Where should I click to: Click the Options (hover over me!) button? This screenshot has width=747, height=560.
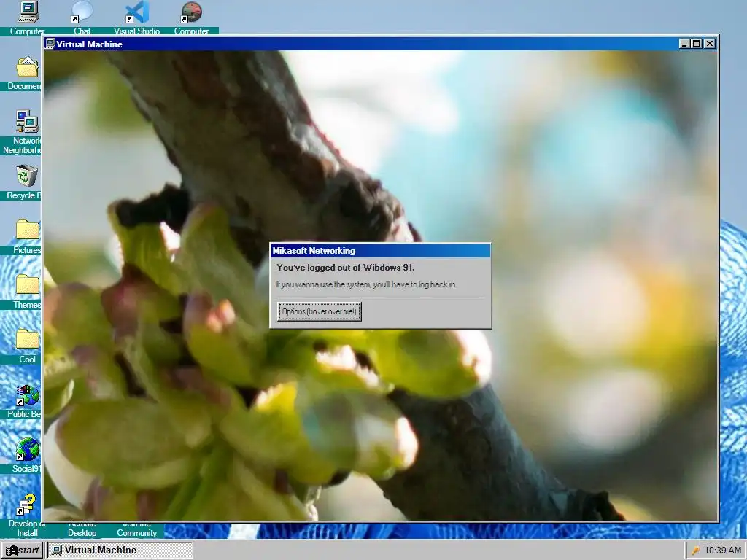(x=320, y=311)
